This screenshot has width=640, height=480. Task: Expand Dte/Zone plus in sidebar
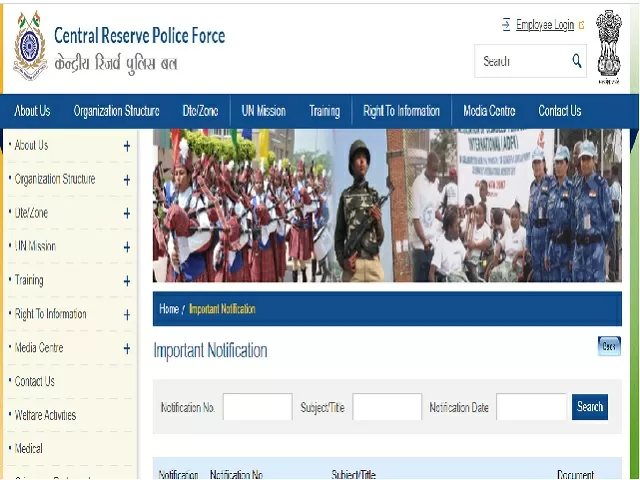pos(127,213)
